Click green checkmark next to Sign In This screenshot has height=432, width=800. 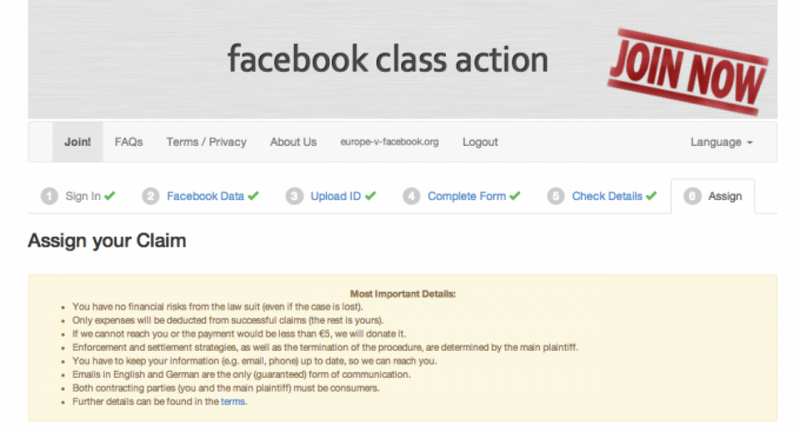pyautogui.click(x=109, y=196)
